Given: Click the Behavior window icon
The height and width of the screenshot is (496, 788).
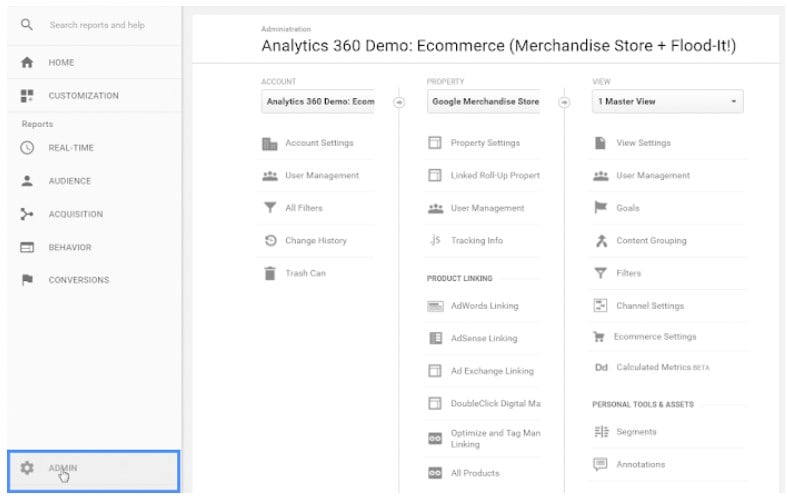Looking at the screenshot, I should pos(27,247).
